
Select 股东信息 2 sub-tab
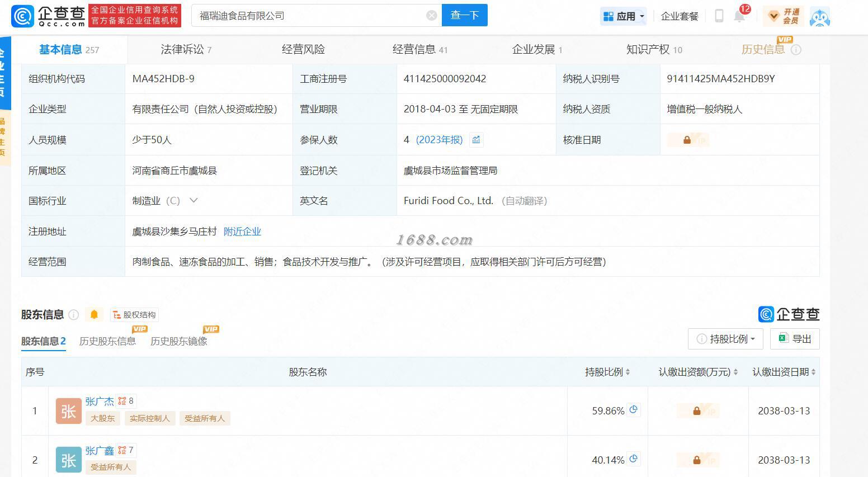(x=44, y=341)
